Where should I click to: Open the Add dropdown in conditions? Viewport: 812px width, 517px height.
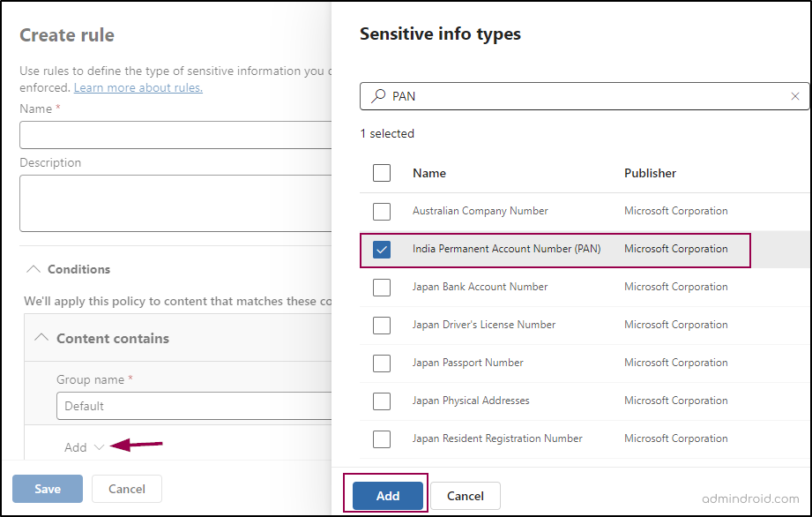tap(84, 447)
